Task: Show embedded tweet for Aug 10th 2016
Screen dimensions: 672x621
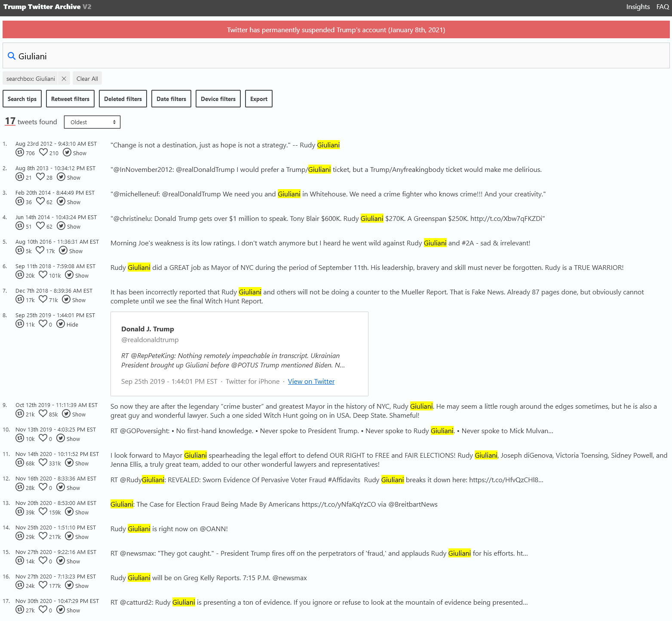Action: point(76,251)
